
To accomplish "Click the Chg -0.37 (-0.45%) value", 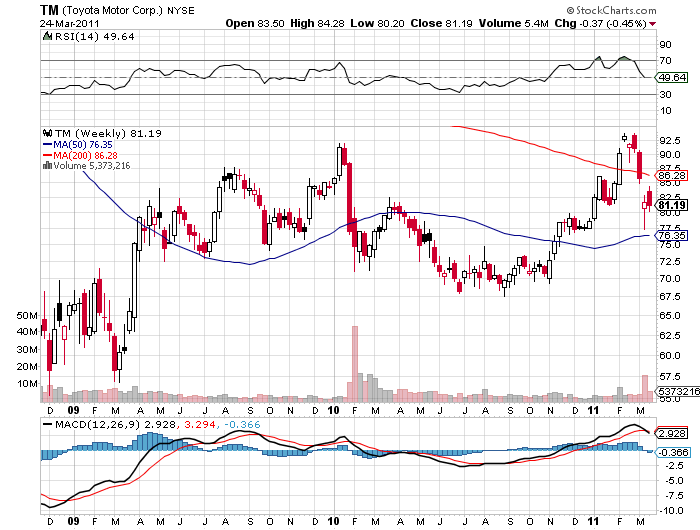I will click(600, 23).
